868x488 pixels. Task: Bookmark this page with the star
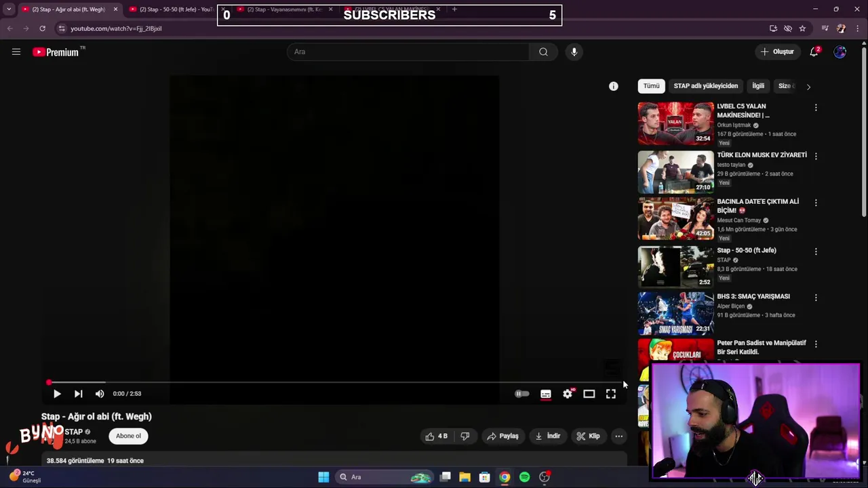pos(802,28)
